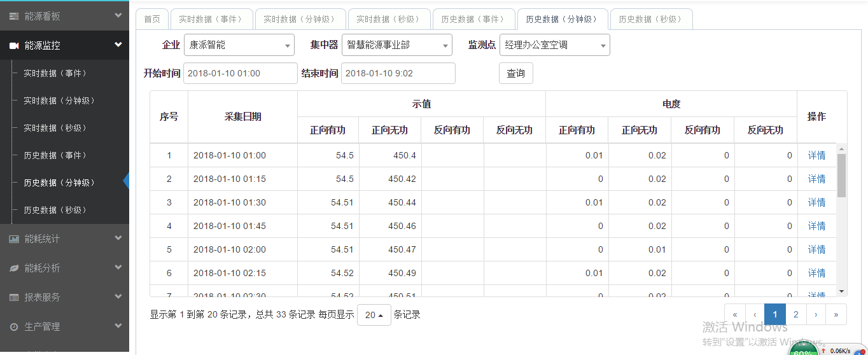Collapse the 能源监控 sidebar section chevron
868x355 pixels.
point(118,45)
